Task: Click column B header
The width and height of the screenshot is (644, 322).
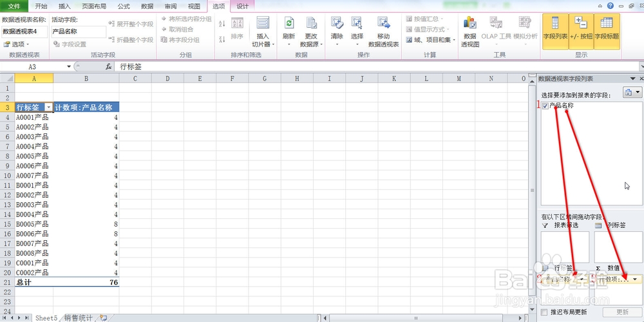Action: point(86,79)
